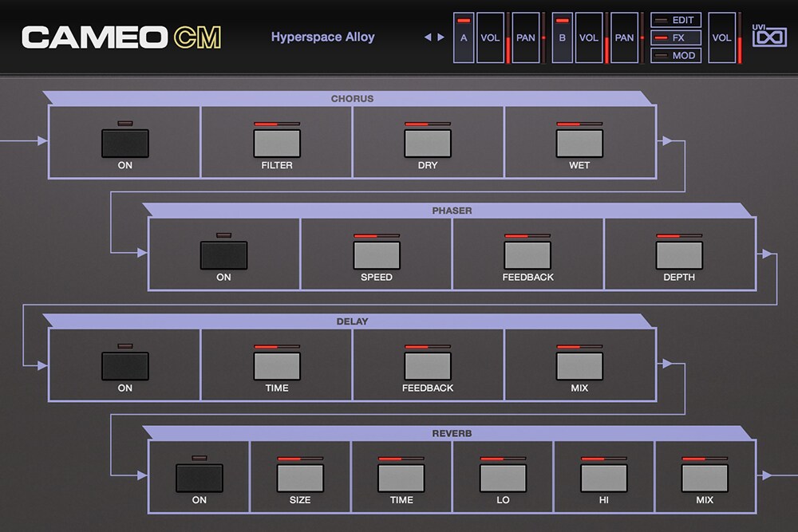The height and width of the screenshot is (532, 798).
Task: Go to the next preset with right arrow
Action: pyautogui.click(x=440, y=37)
